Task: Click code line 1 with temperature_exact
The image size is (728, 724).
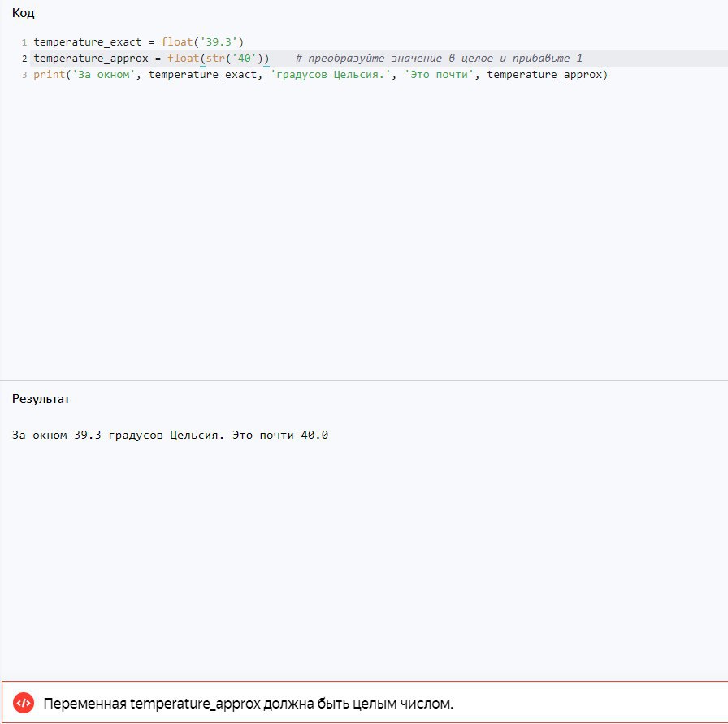Action: [x=138, y=41]
